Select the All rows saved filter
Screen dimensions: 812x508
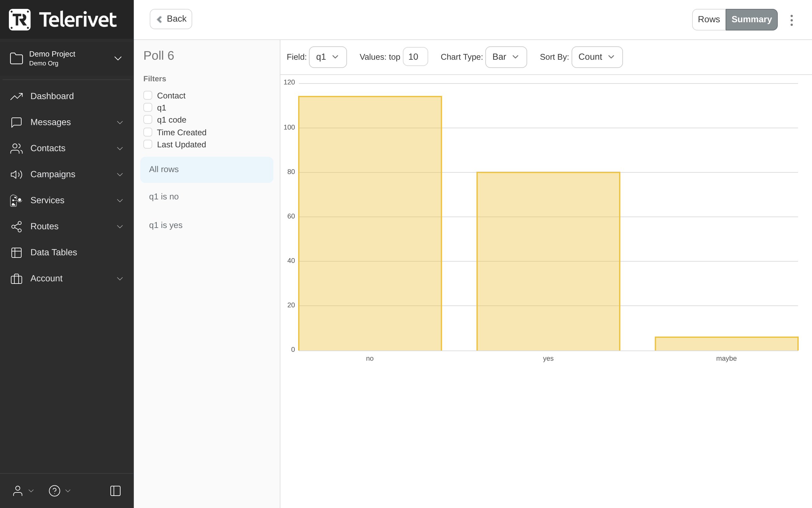pyautogui.click(x=207, y=170)
